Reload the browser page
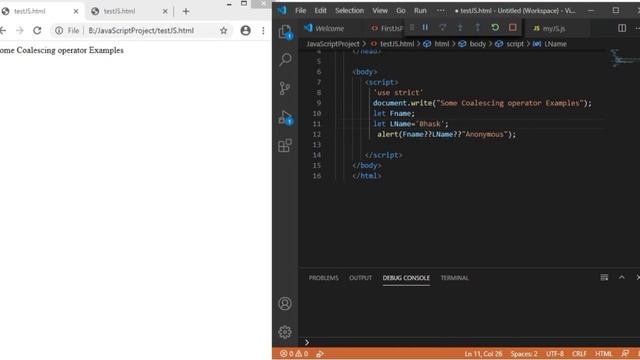 pos(37,30)
